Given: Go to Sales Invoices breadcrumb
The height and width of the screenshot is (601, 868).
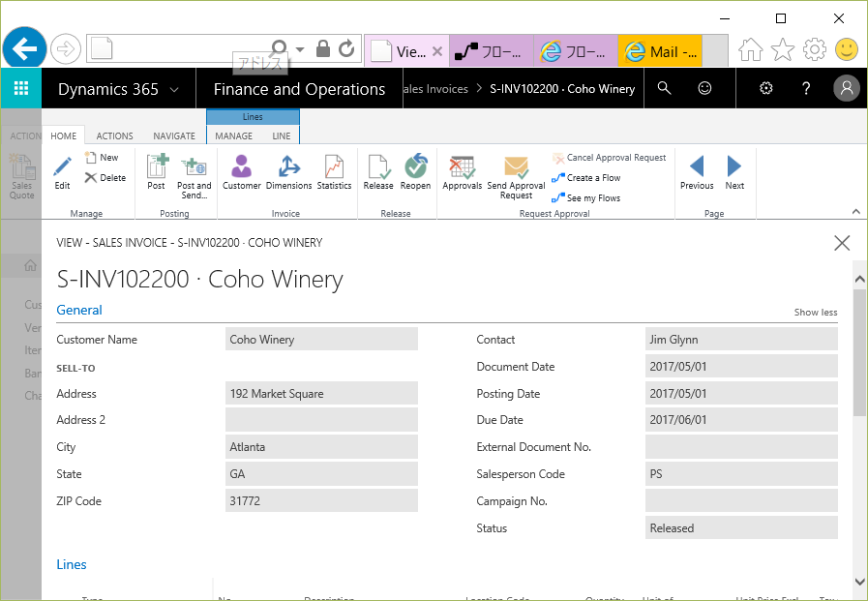Looking at the screenshot, I should (435, 88).
